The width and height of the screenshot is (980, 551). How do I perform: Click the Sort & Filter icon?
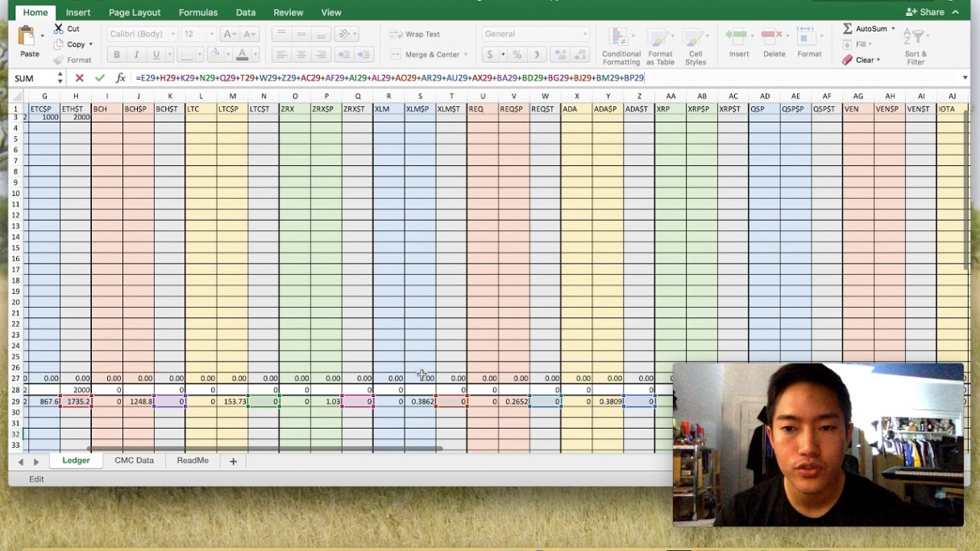915,38
